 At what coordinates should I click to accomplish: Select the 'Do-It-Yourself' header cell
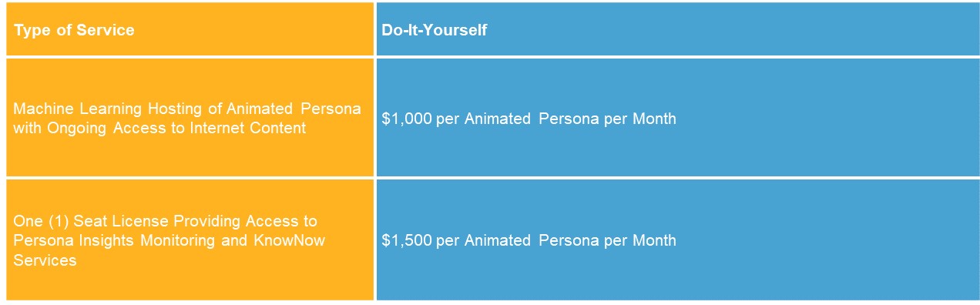tap(677, 30)
